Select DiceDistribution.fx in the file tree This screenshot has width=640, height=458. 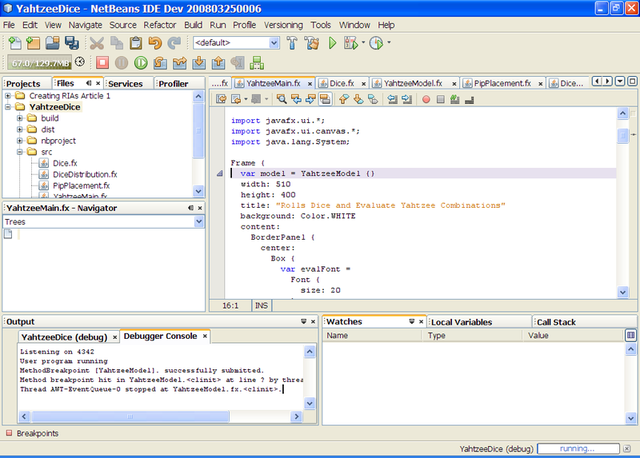(x=85, y=173)
